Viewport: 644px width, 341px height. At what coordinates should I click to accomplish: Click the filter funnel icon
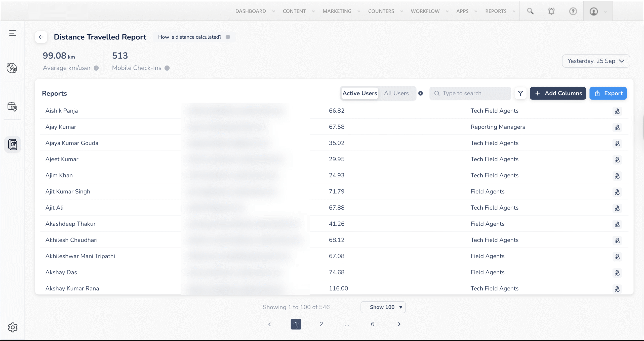click(520, 93)
